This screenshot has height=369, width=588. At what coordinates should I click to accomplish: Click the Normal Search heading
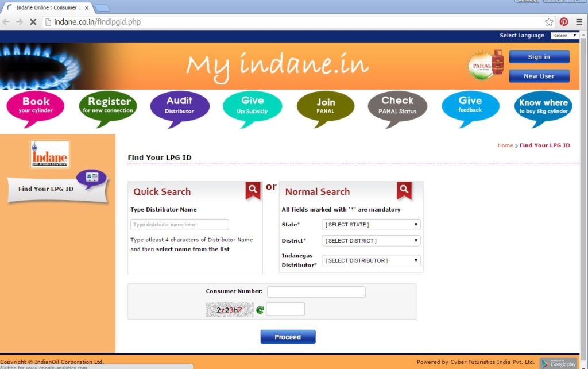[318, 191]
